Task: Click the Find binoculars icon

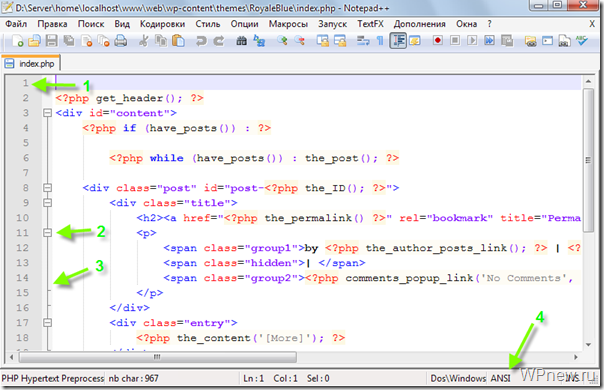Action: tap(242, 40)
